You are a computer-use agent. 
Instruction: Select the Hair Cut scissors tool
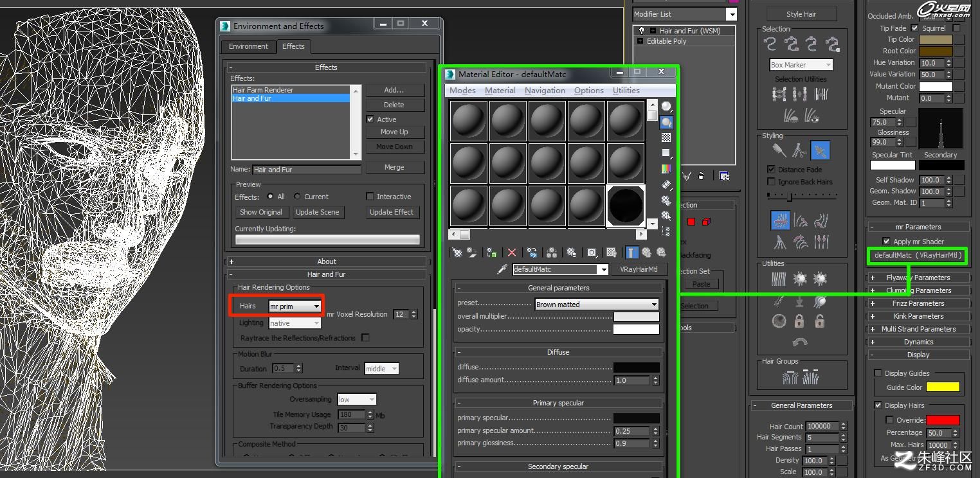[799, 150]
